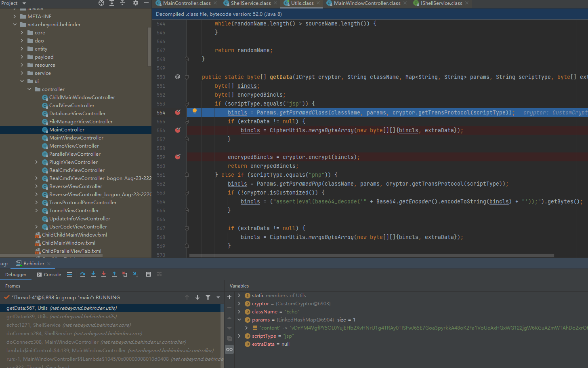
Task: Toggle the breakpoint on line 556
Action: [178, 130]
